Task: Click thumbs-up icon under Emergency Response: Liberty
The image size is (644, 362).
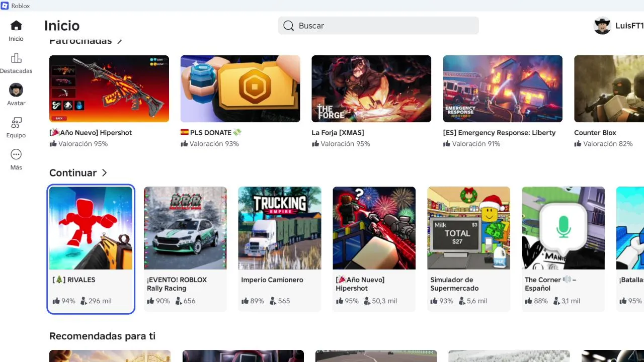Action: [447, 144]
